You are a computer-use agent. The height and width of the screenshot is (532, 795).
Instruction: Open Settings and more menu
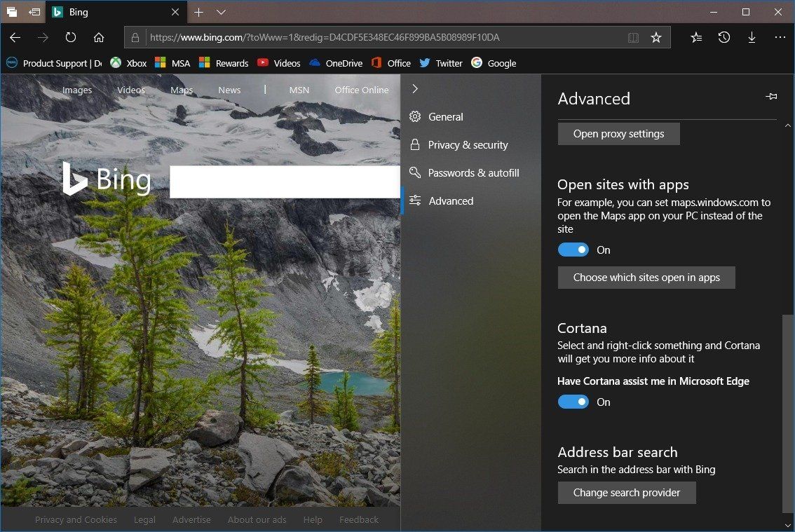pyautogui.click(x=780, y=37)
